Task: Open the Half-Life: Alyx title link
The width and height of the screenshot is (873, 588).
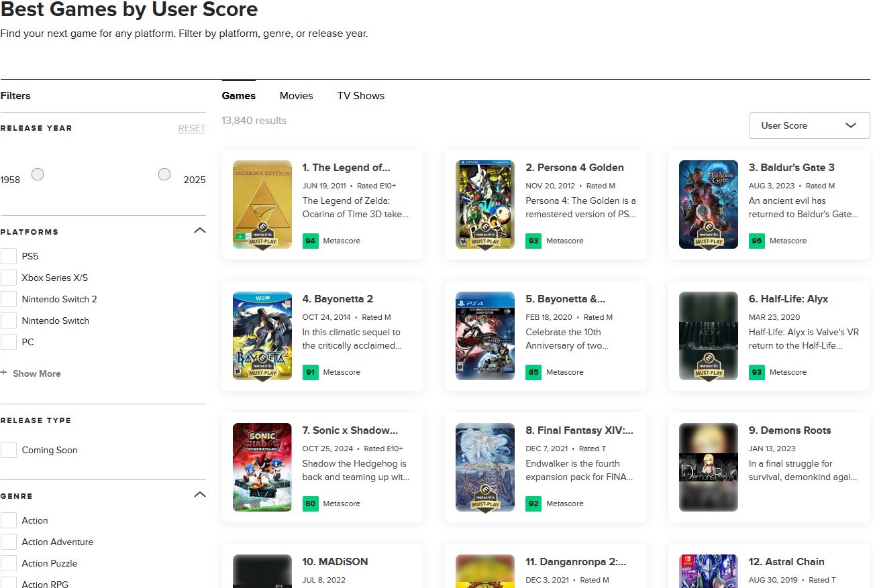Action: tap(788, 299)
